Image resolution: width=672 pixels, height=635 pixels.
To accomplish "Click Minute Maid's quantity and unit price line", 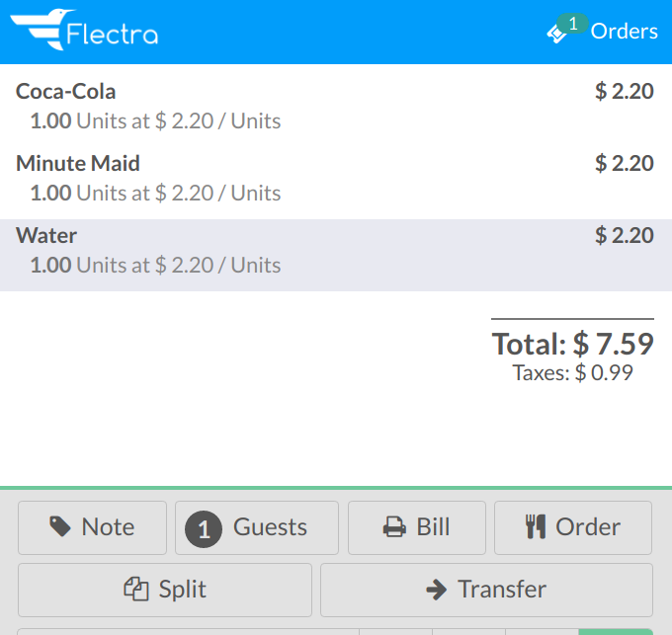I will (x=155, y=193).
